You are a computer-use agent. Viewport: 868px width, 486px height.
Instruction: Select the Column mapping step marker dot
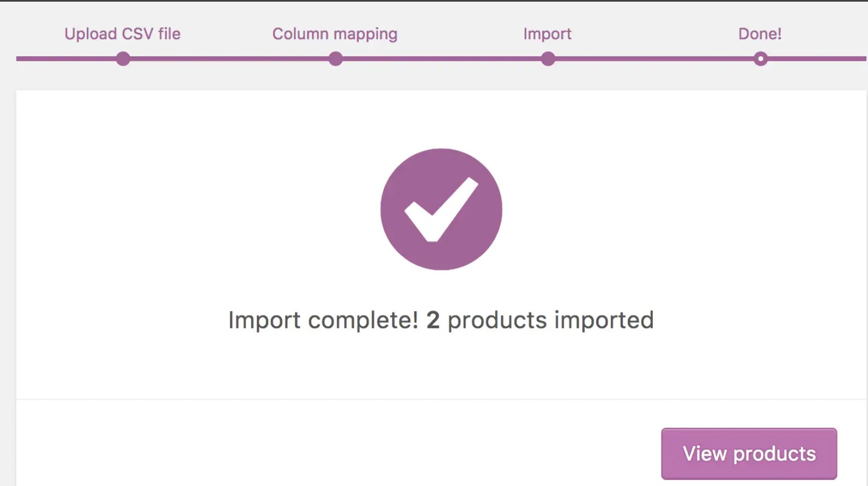pos(335,57)
